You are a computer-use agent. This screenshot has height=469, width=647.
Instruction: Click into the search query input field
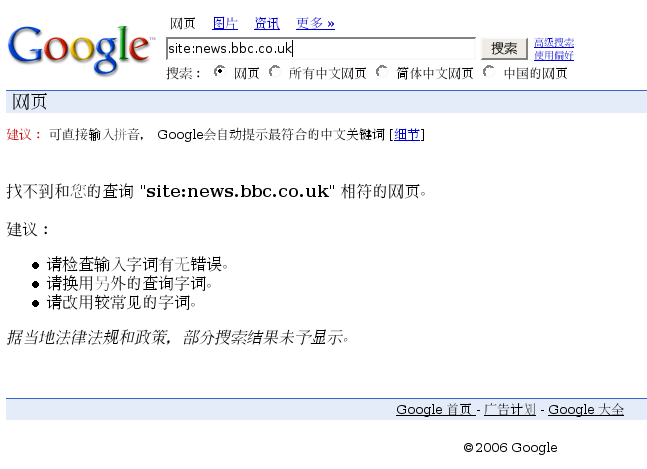(x=320, y=48)
